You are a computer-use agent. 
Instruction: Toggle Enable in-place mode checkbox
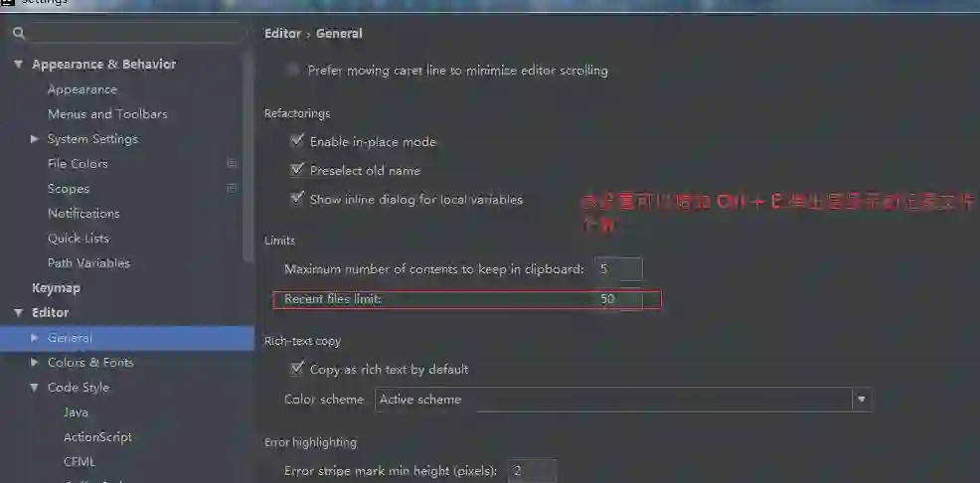[x=297, y=141]
